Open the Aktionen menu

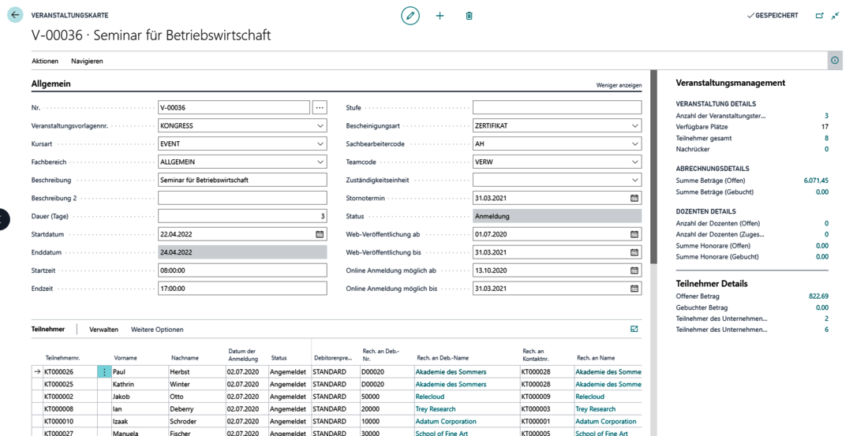[45, 61]
